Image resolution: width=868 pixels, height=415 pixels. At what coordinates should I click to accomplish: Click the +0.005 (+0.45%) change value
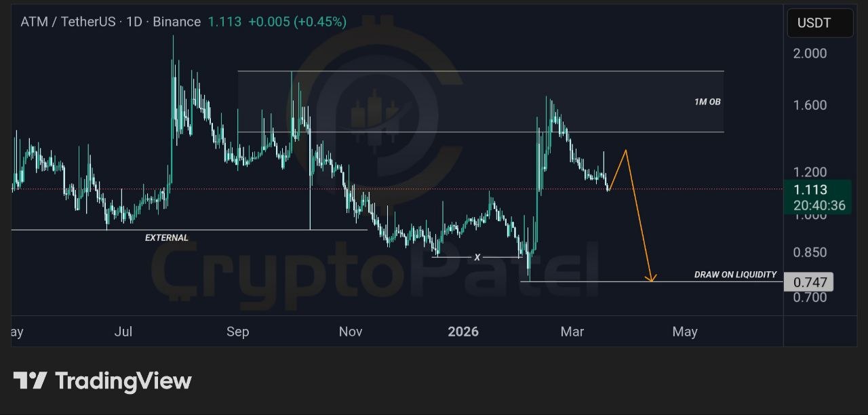click(x=297, y=22)
